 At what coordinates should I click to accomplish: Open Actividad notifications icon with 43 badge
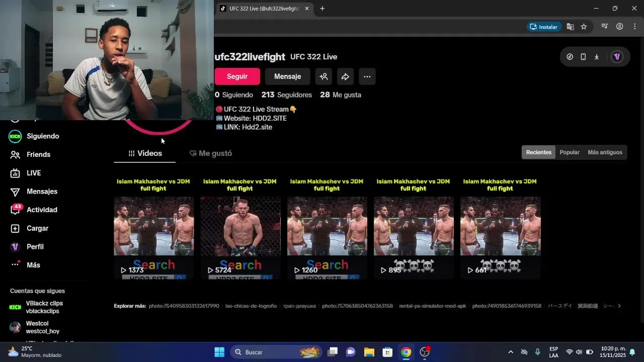[16, 210]
